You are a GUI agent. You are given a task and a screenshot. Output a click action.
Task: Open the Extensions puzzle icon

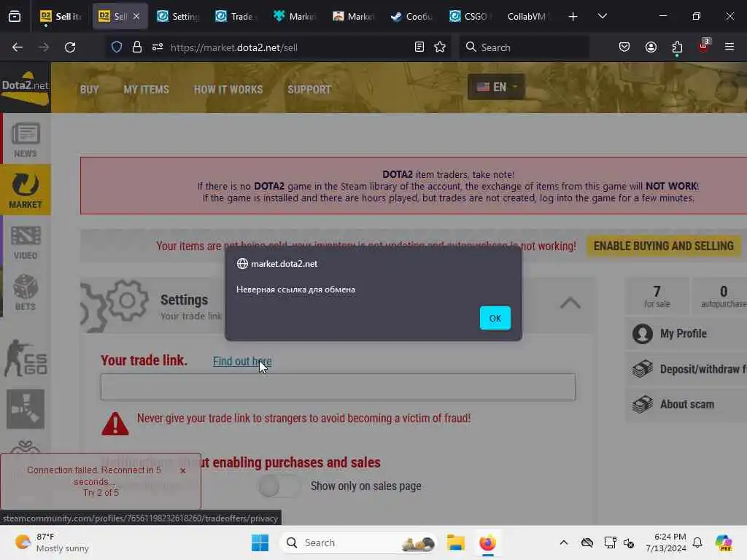(x=677, y=47)
